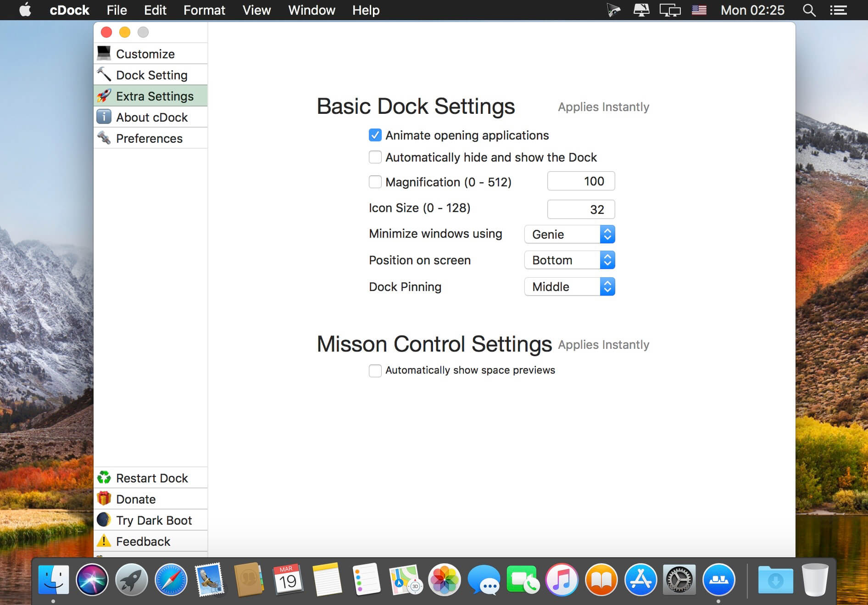Open the Format menu

[204, 10]
